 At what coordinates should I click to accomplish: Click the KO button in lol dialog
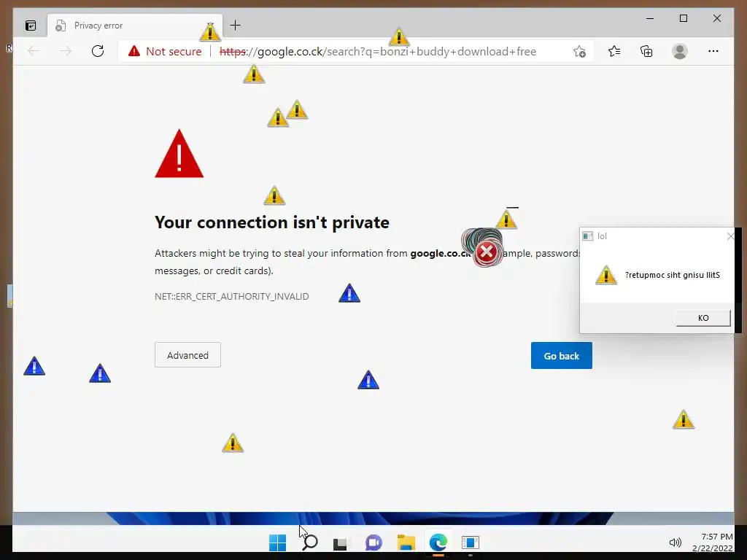(703, 318)
